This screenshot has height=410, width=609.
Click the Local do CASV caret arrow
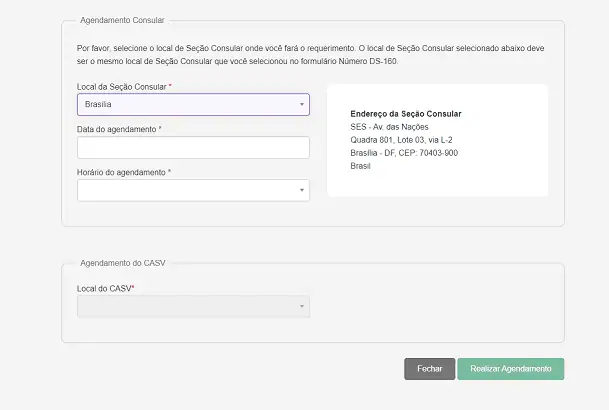pos(301,306)
